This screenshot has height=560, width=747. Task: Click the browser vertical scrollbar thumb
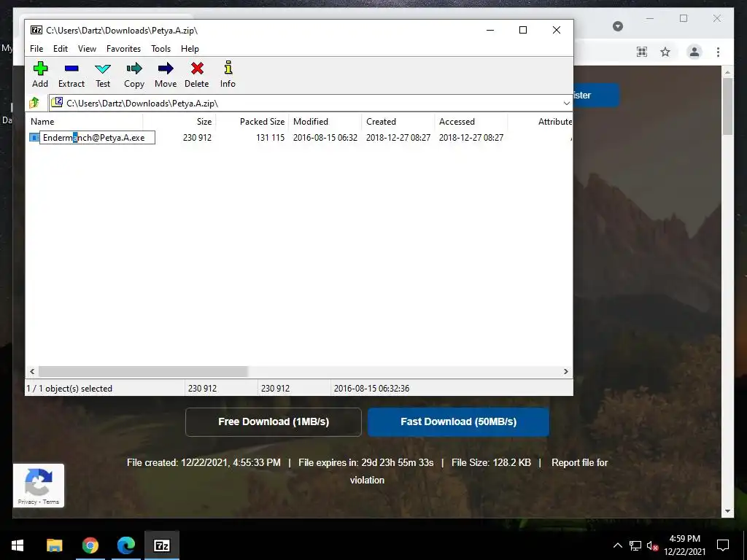(727, 106)
